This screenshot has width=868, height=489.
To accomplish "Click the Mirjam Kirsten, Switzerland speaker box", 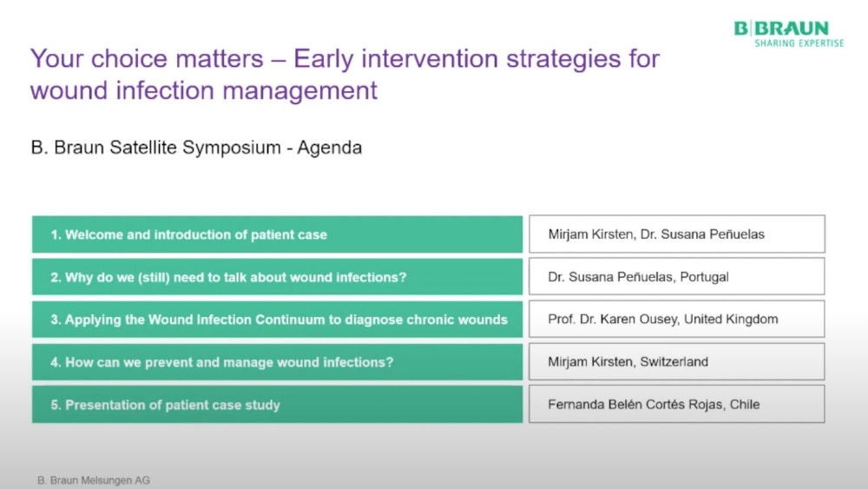I will 676,362.
